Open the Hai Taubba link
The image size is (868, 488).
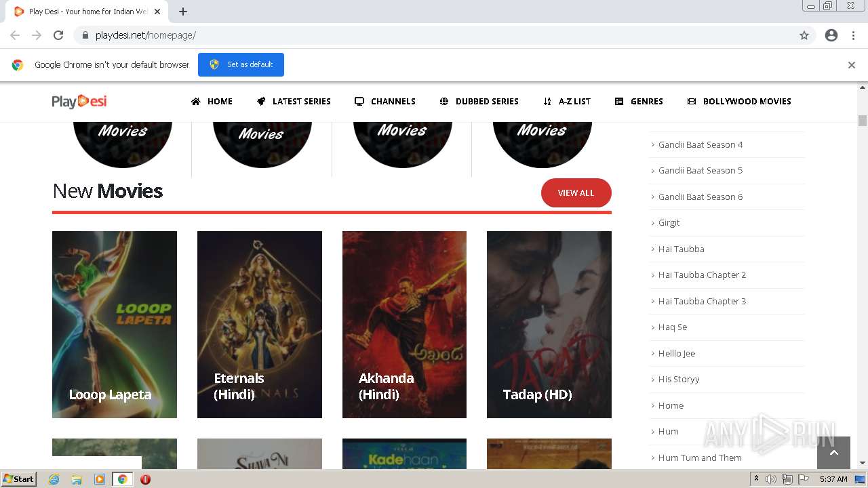[x=681, y=249]
